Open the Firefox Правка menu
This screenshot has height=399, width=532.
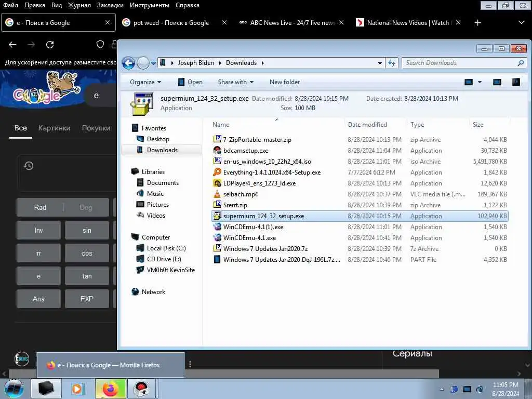pyautogui.click(x=35, y=5)
